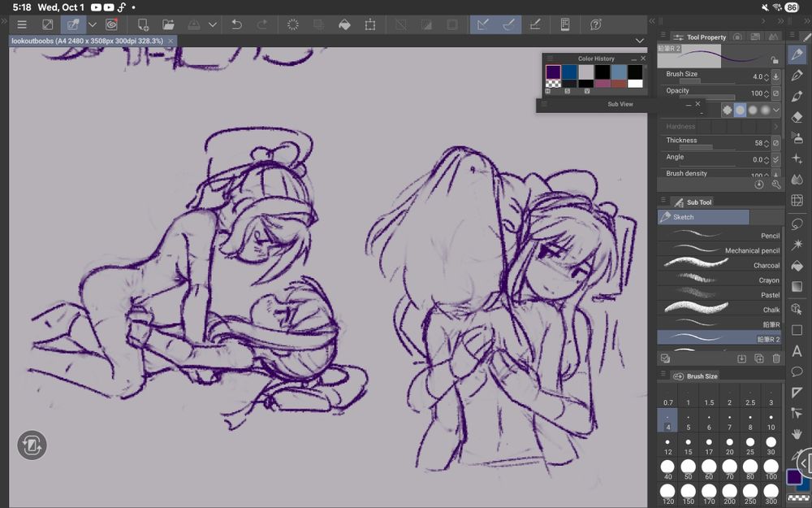Open the hamburger main menu

coord(22,24)
